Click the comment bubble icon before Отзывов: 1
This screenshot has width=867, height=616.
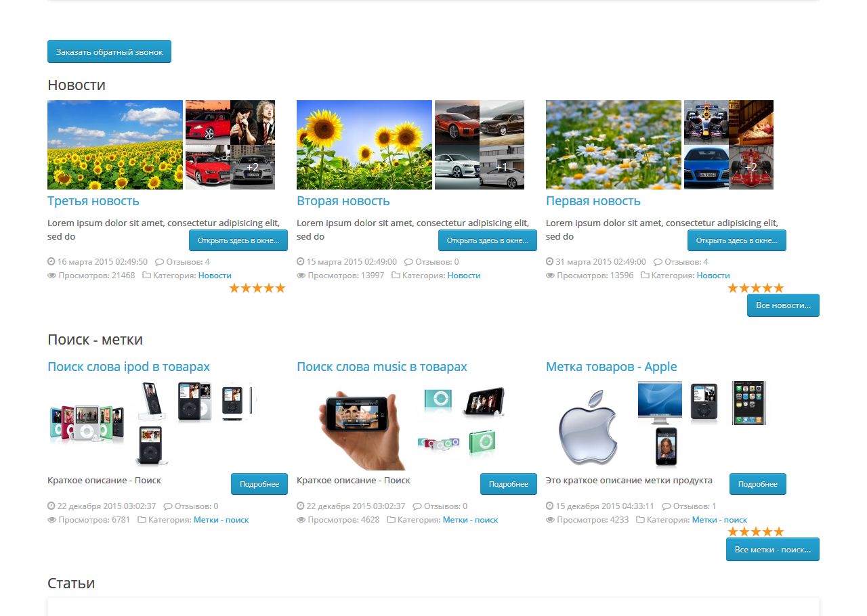pyautogui.click(x=666, y=506)
